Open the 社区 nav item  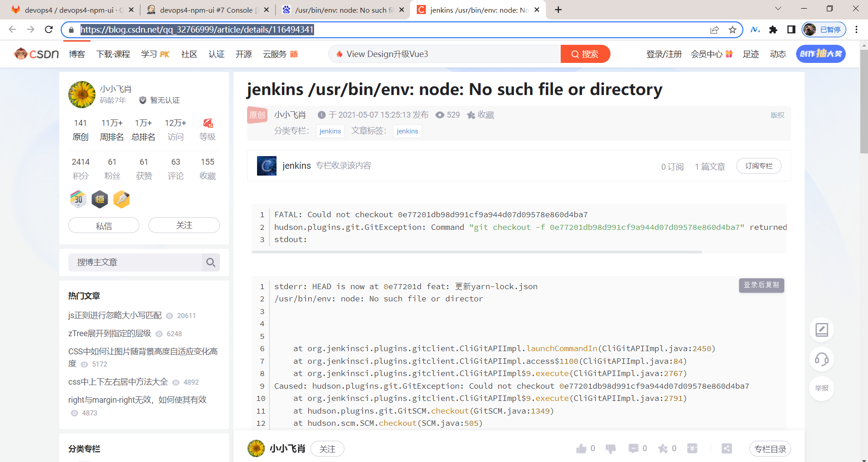pyautogui.click(x=189, y=54)
